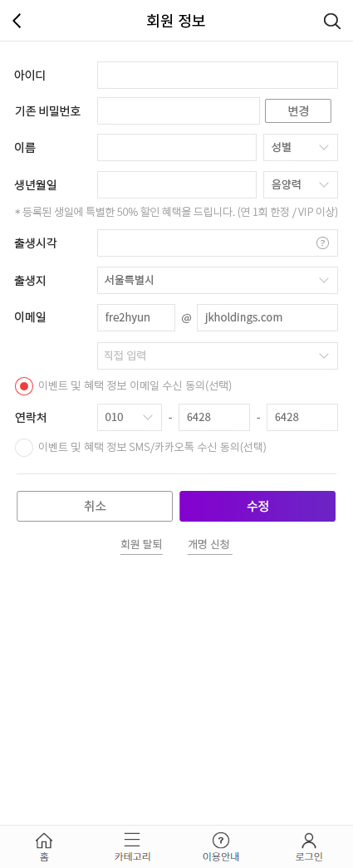353x868 pixels.
Task: Tap the birth time help question icon
Action: 322,243
